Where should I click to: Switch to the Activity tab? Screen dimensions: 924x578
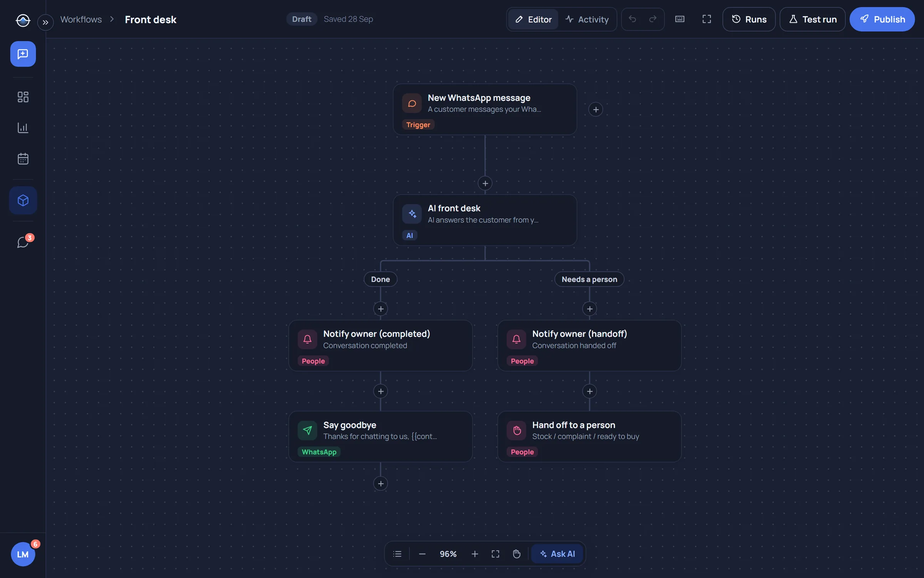pos(587,19)
